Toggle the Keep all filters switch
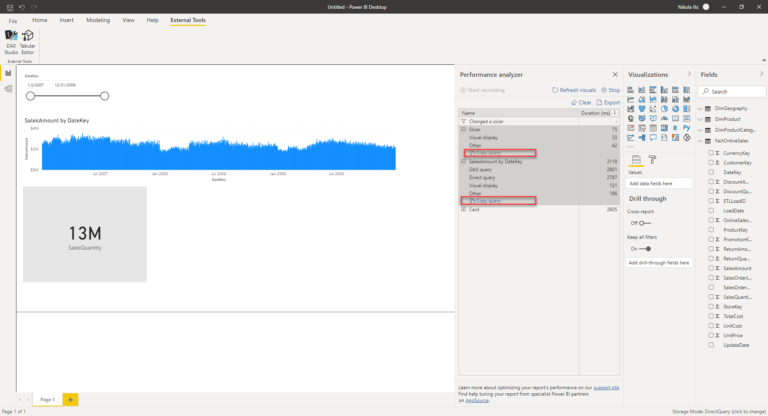 [647, 248]
